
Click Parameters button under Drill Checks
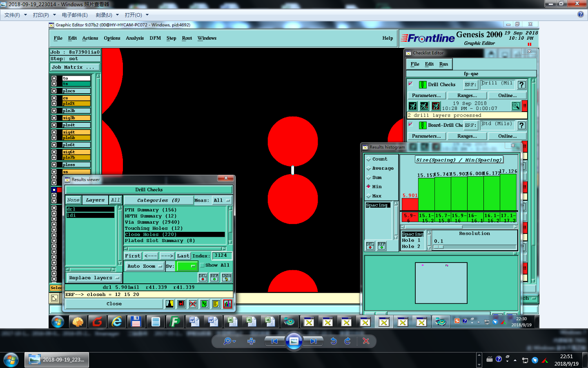coord(426,96)
